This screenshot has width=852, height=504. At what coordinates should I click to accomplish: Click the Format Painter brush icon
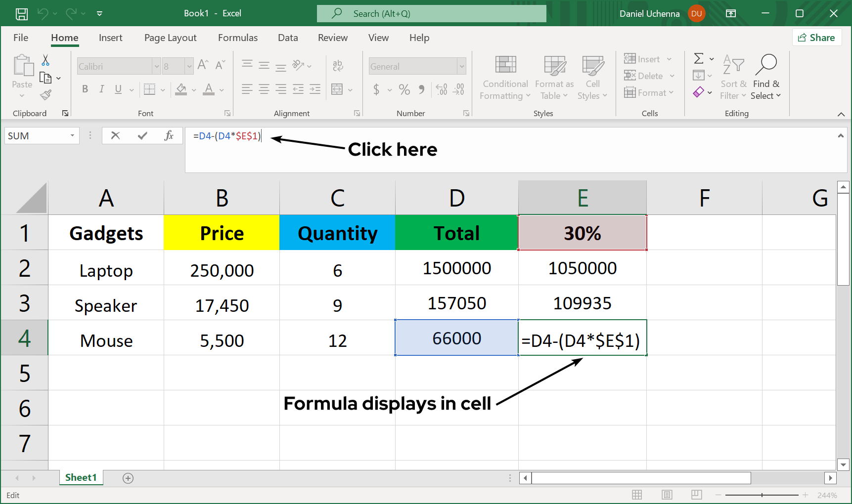[46, 94]
